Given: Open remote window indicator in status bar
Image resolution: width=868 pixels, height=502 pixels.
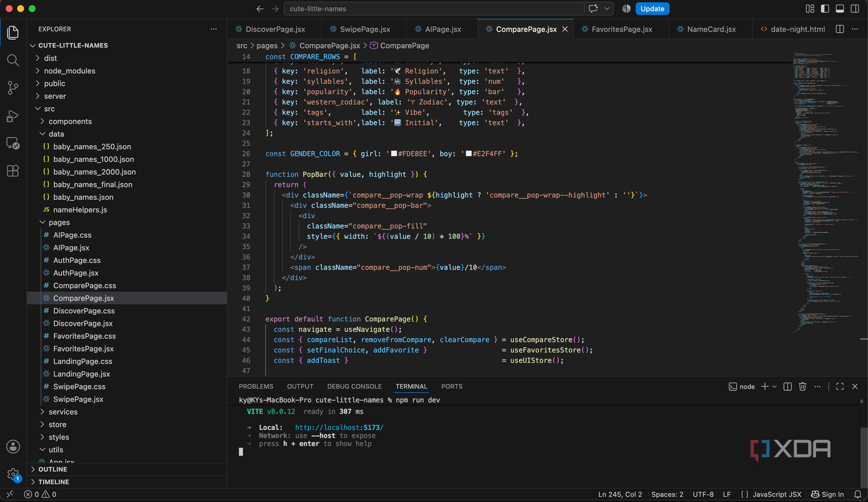Looking at the screenshot, I should [x=10, y=494].
